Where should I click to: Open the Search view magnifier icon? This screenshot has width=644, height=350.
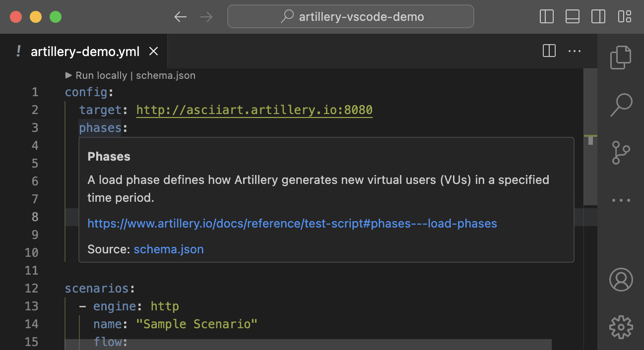click(x=621, y=105)
